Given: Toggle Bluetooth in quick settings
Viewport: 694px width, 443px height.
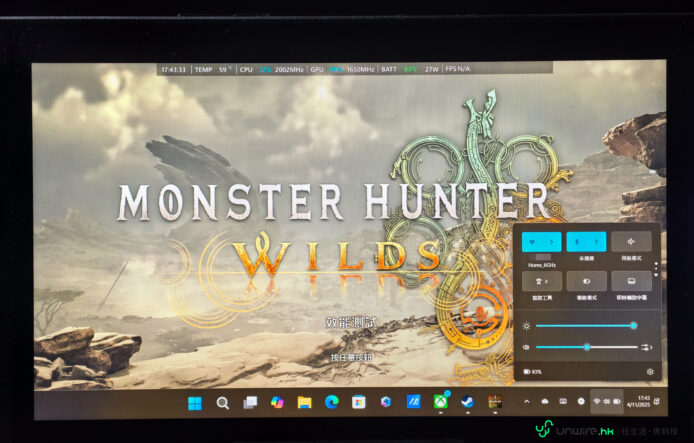Looking at the screenshot, I should click(577, 242).
